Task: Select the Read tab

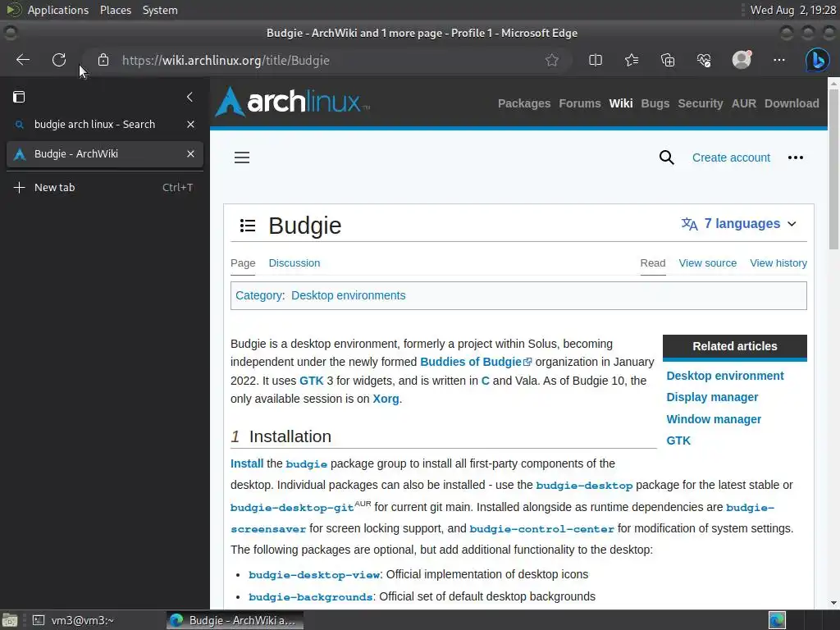Action: click(652, 263)
